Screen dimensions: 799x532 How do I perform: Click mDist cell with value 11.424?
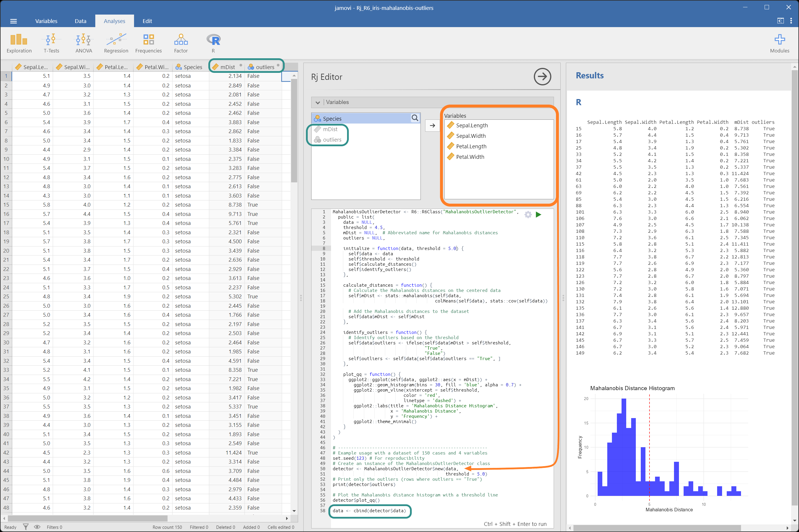click(x=227, y=452)
